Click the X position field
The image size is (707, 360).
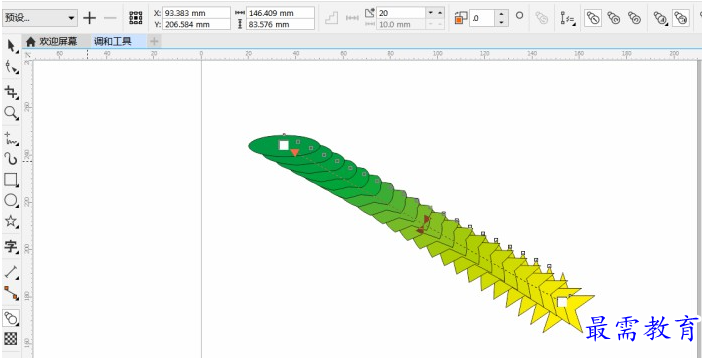pyautogui.click(x=196, y=13)
